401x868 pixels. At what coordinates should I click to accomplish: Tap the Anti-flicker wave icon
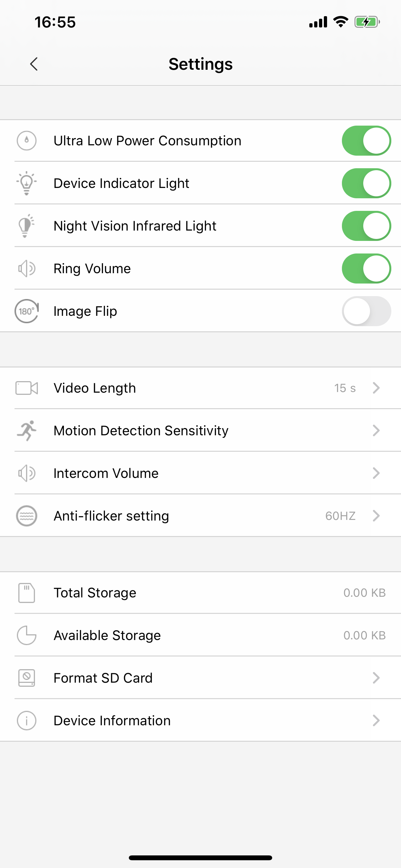[26, 516]
